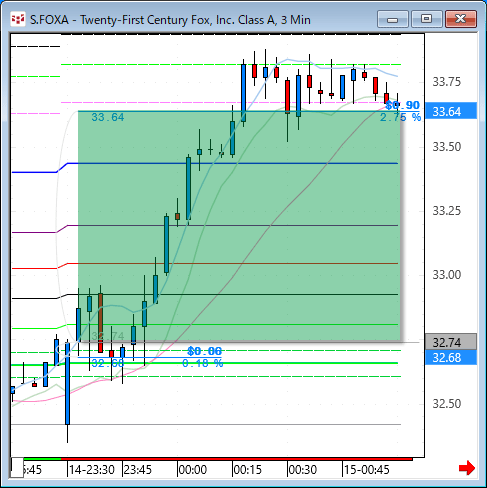
Task: Click the 00:15 time axis label
Action: (248, 470)
